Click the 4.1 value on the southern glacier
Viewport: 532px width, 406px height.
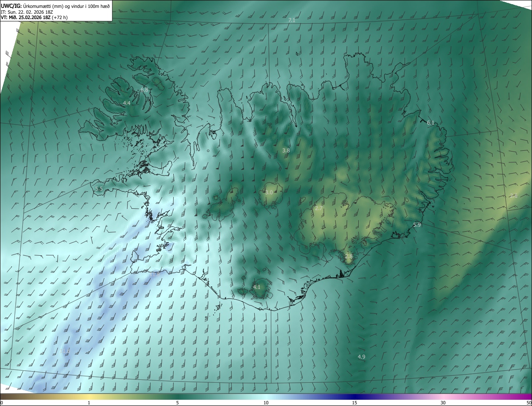[257, 287]
